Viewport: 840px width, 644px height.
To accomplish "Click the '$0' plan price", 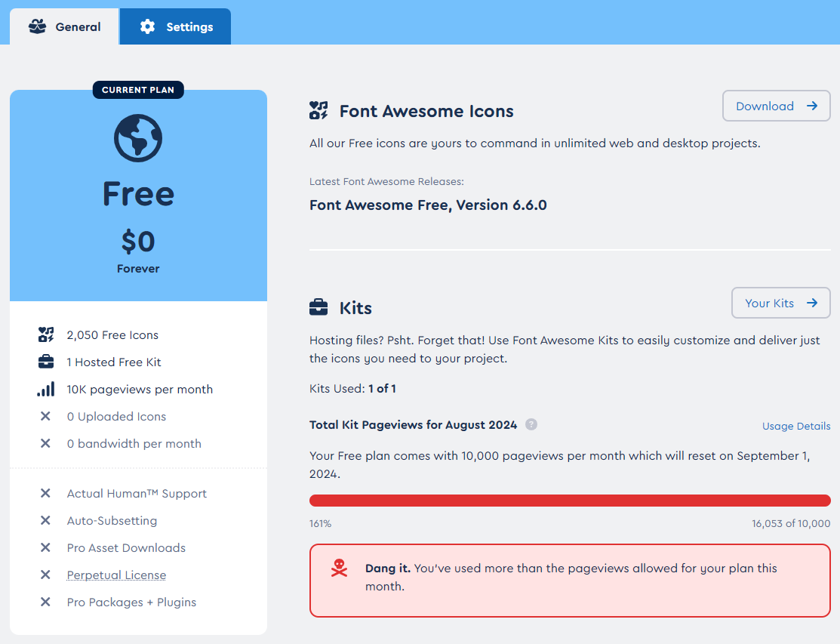I will [x=138, y=241].
